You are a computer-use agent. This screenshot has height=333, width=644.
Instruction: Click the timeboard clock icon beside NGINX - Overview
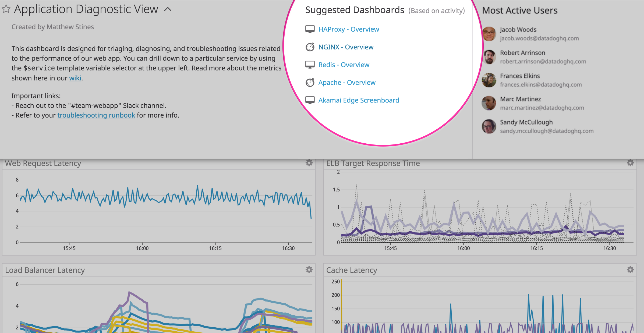coord(310,46)
